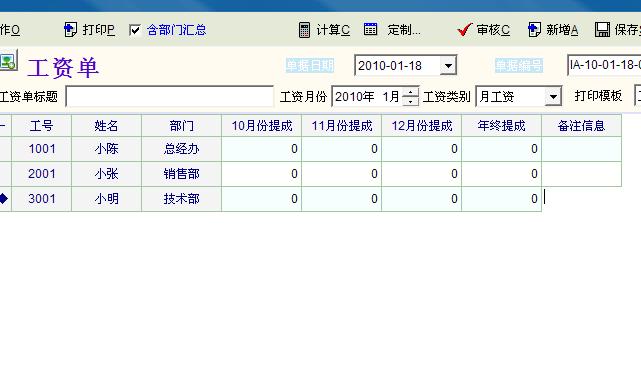Click the new document icon for 新增A

[x=534, y=29]
